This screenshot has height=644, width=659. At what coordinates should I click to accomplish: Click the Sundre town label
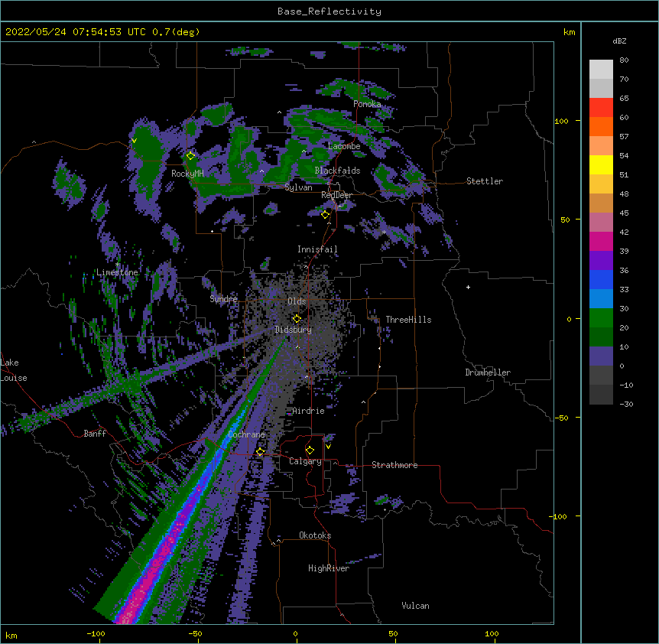pyautogui.click(x=223, y=299)
